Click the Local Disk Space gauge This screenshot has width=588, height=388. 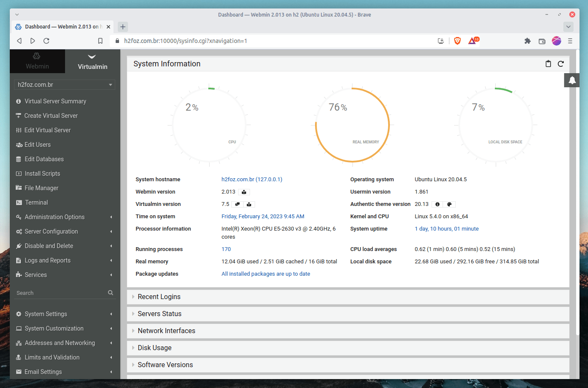click(496, 125)
